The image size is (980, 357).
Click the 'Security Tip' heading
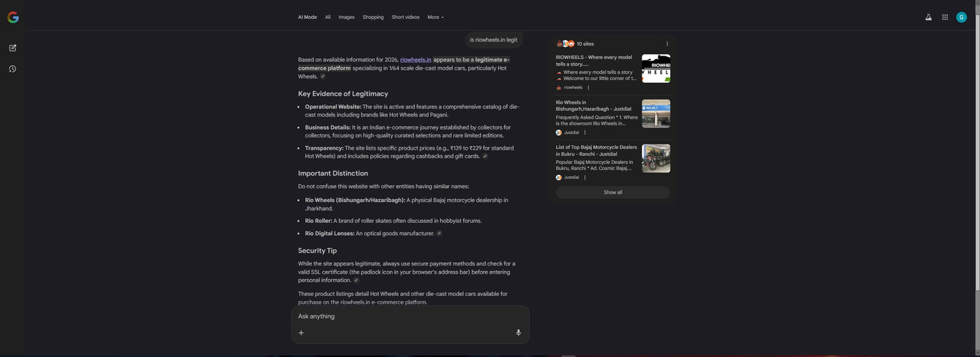(317, 251)
